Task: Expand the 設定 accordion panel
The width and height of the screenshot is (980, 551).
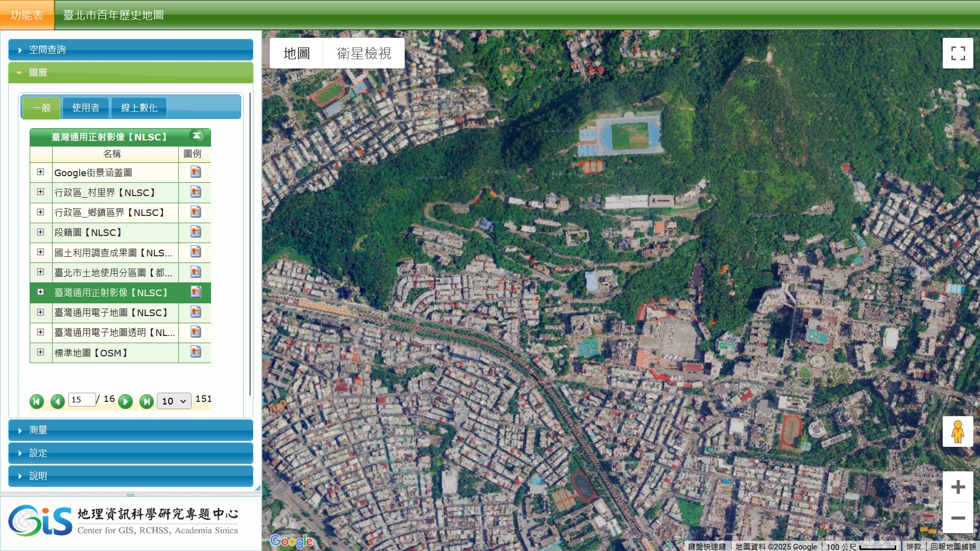Action: coord(131,453)
